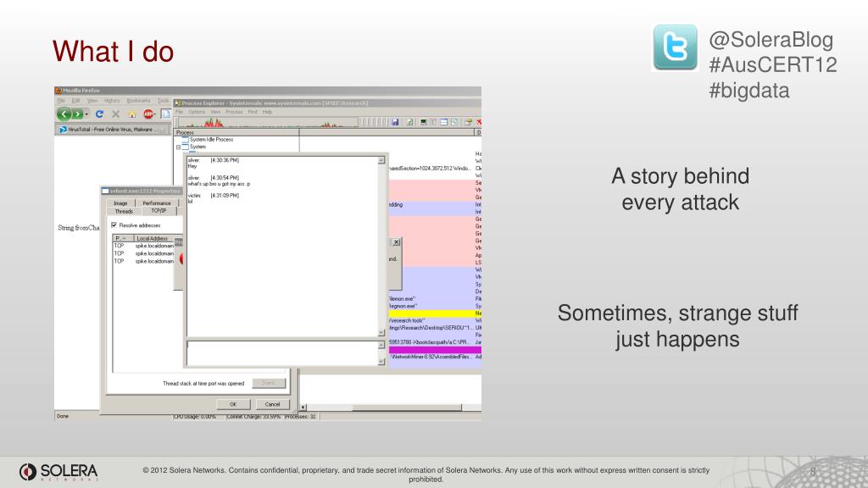The height and width of the screenshot is (488, 868).
Task: Reload the page in Firefox
Action: (x=100, y=114)
